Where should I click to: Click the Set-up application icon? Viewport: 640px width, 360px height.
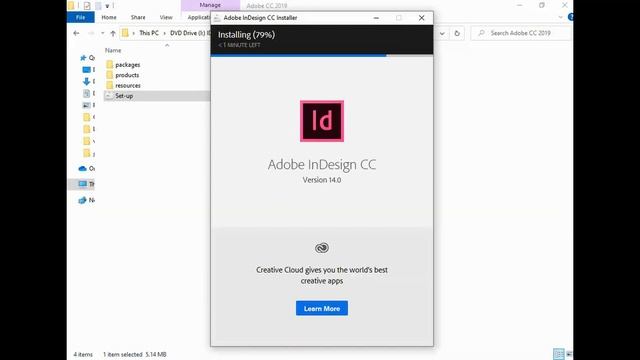(109, 96)
